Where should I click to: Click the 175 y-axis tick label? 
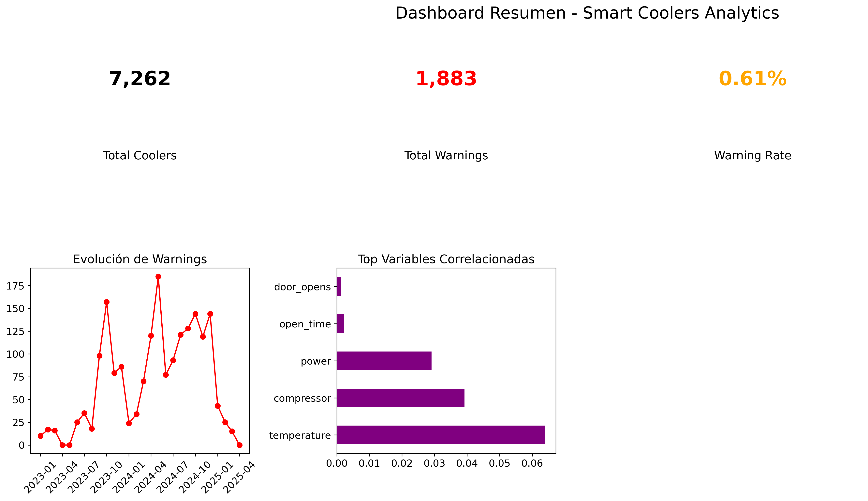click(15, 286)
